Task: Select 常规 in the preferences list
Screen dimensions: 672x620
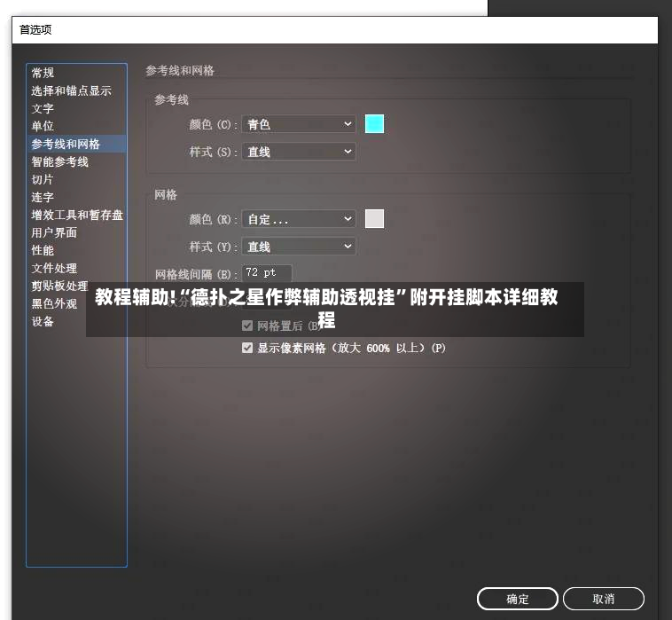Action: (43, 73)
